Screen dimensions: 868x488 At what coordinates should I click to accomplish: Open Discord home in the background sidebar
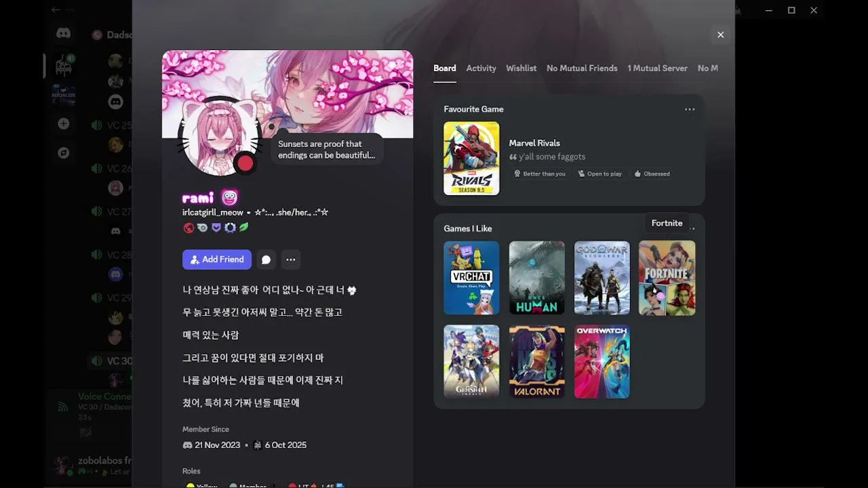[x=64, y=34]
